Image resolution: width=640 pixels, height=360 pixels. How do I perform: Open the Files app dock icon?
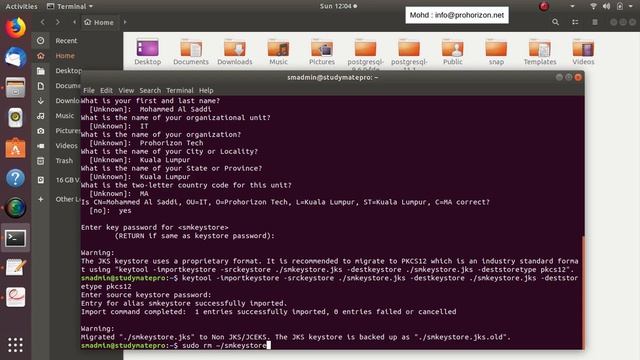pos(16,87)
